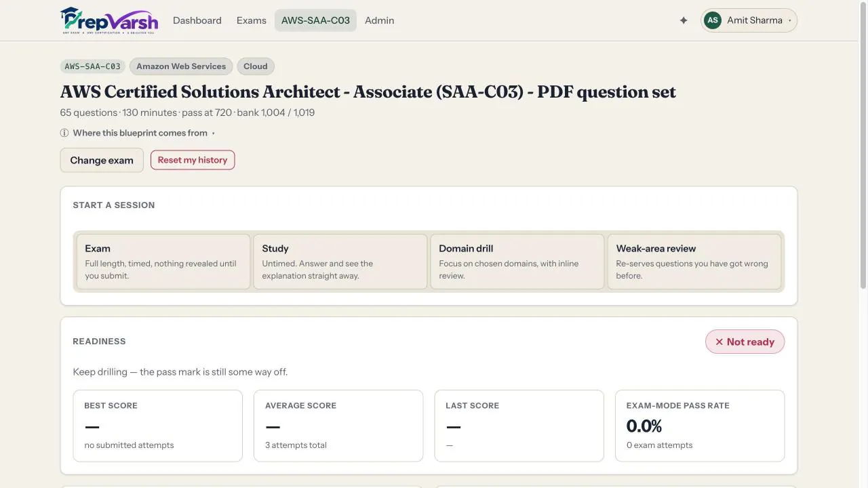The height and width of the screenshot is (488, 868).
Task: Start a Weak-area review session
Action: point(694,262)
